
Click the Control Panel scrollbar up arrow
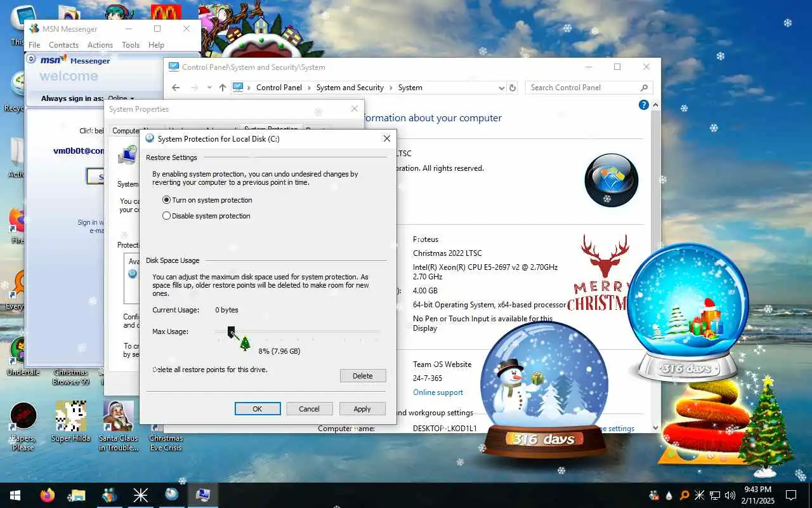[x=656, y=105]
